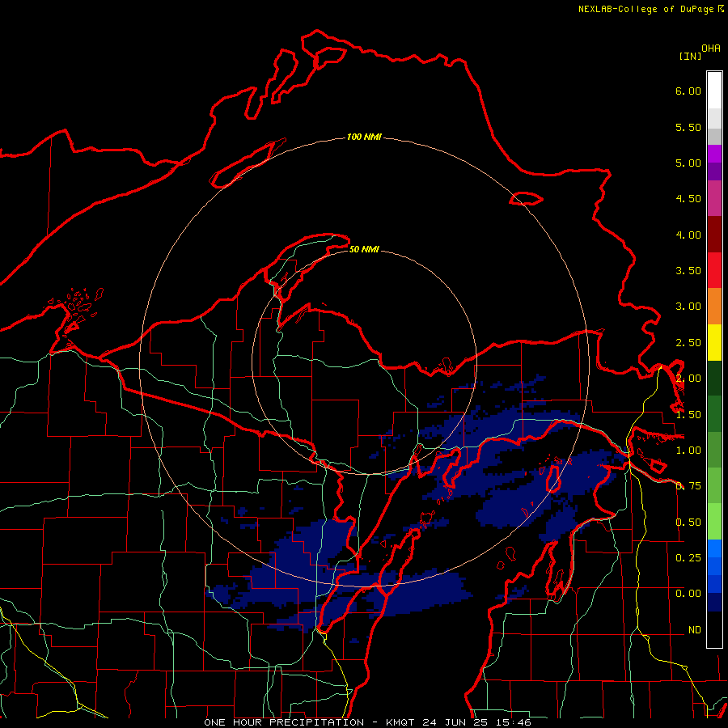
Task: Pick the pink 4.50 legend color block
Action: point(714,198)
